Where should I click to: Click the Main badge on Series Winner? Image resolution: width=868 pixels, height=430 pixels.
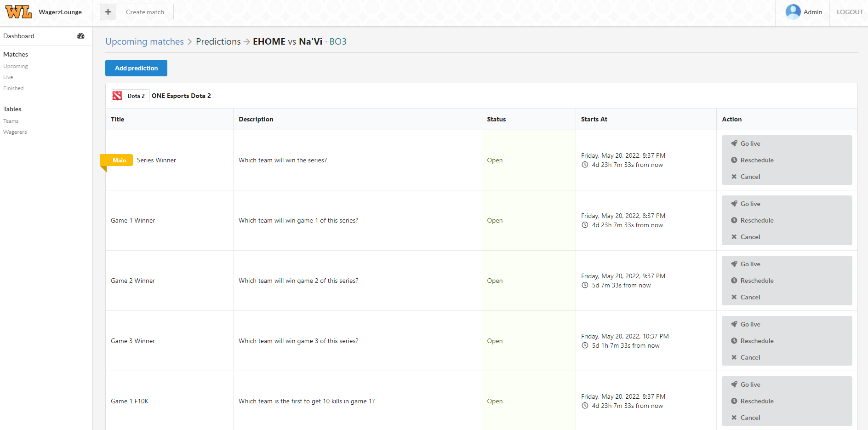tap(119, 160)
